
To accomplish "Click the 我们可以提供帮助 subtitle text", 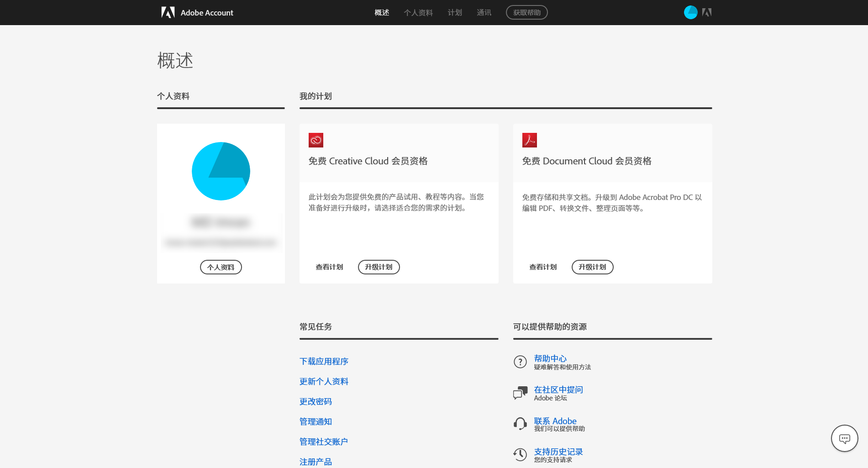I will point(559,429).
